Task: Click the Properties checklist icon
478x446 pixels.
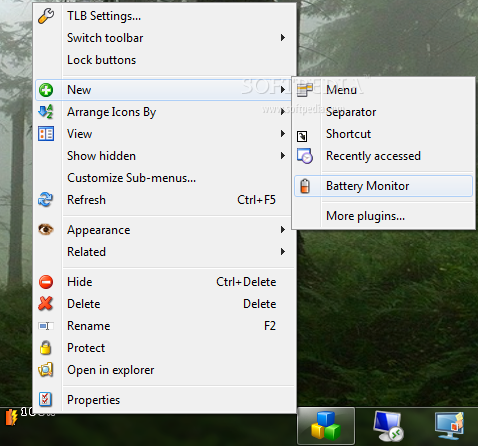Action: tap(45, 399)
